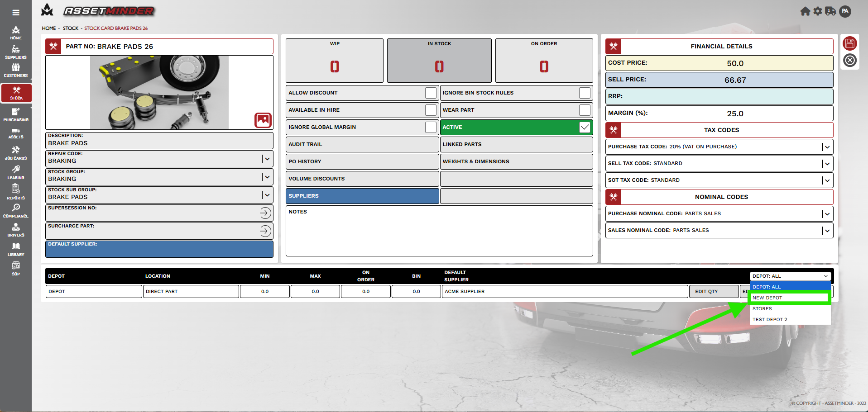868x412 pixels.
Task: Tick the Wear Part checkbox
Action: pyautogui.click(x=585, y=110)
